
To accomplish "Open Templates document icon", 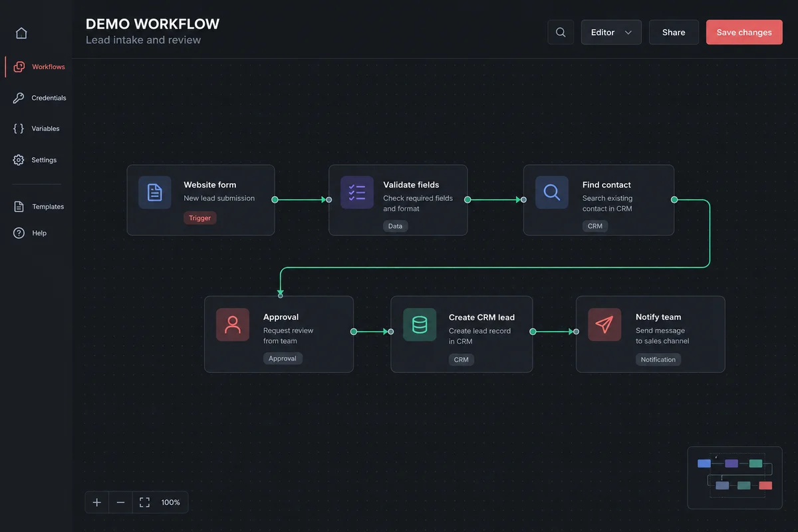I will tap(19, 206).
